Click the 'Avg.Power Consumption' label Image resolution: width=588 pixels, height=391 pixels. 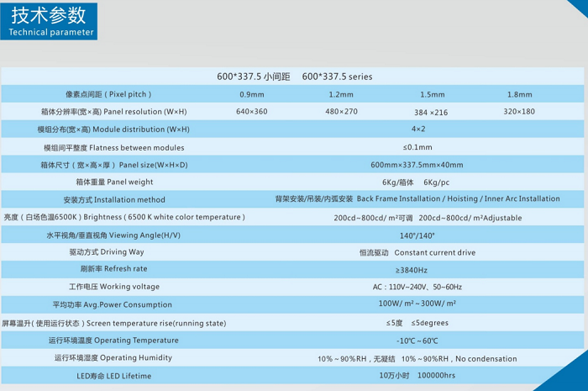[x=128, y=304]
